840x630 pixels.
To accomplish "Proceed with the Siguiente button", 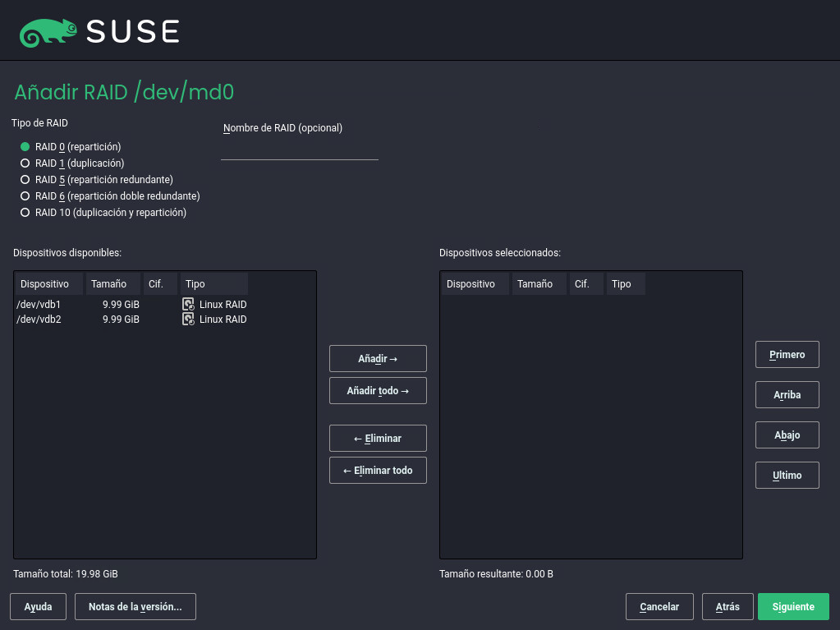I will pos(793,607).
